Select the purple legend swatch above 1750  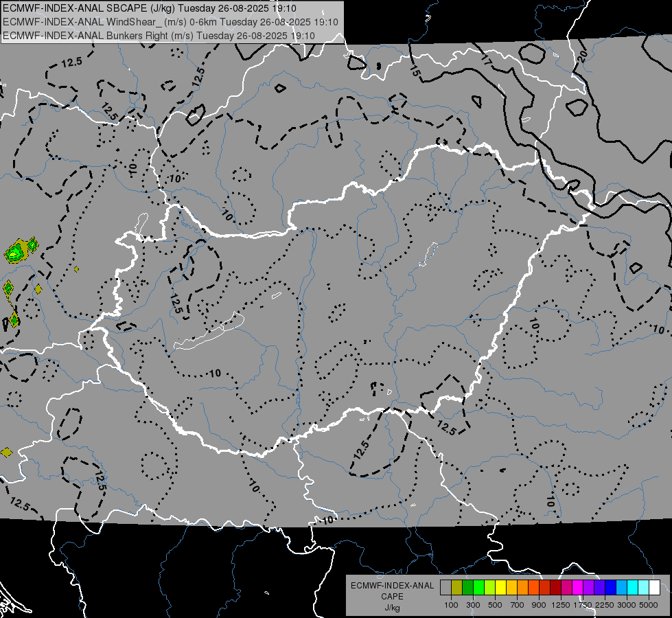pyautogui.click(x=589, y=587)
